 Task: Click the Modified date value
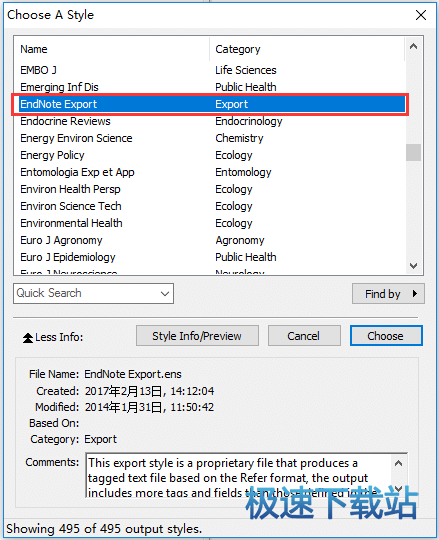tap(149, 407)
